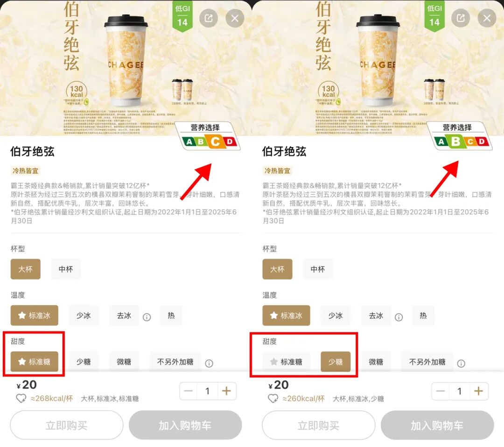Image resolution: width=504 pixels, height=447 pixels.
Task: Increase quantity with plus on left screen
Action: click(x=227, y=391)
